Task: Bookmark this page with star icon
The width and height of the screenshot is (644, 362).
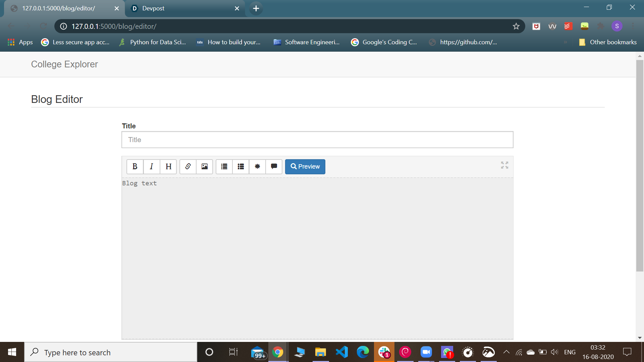Action: (516, 26)
